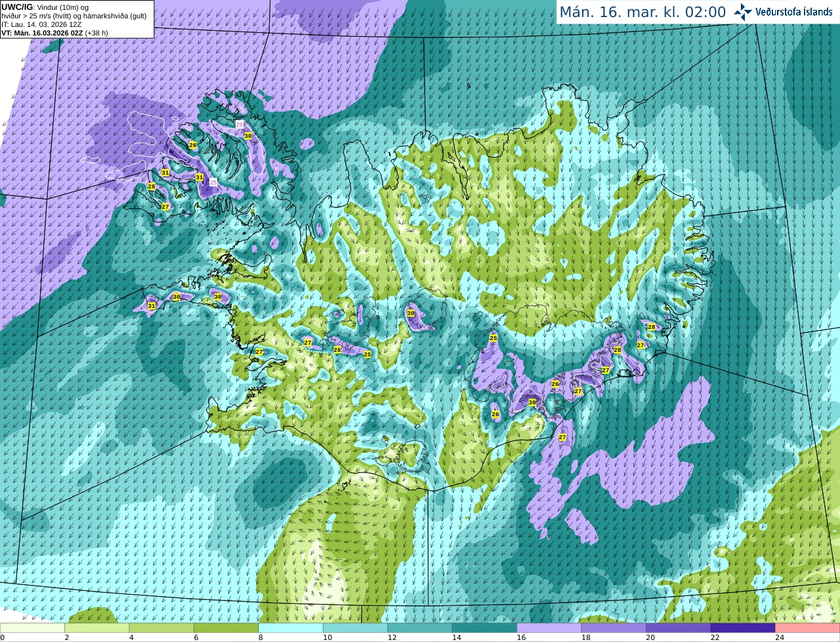
Task: Pick the lavender 16–18 m/s legend swatch
Action: pyautogui.click(x=549, y=628)
